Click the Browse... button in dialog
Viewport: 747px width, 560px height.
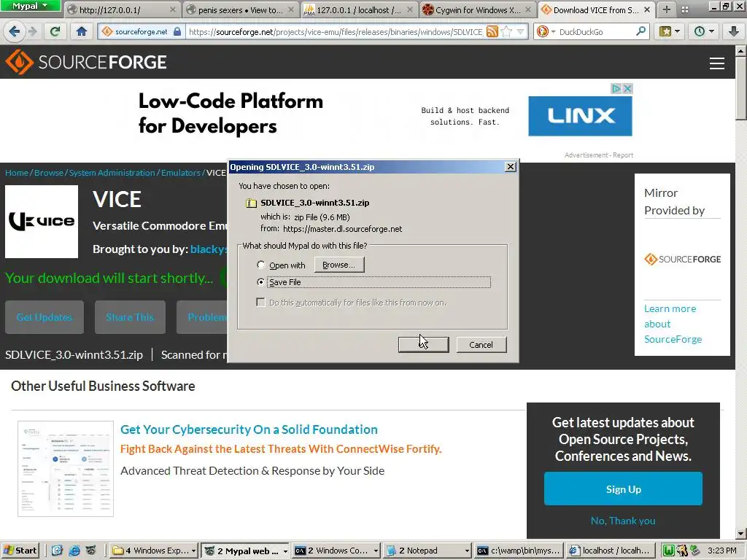pos(338,265)
